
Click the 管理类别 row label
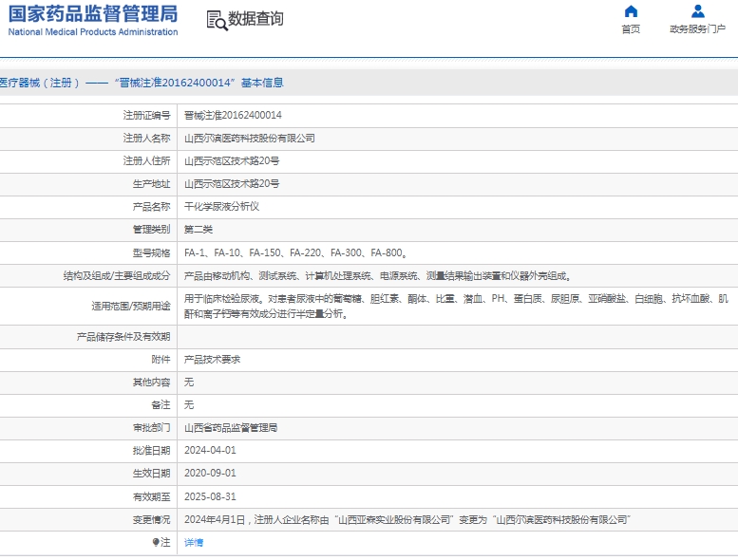pos(151,230)
